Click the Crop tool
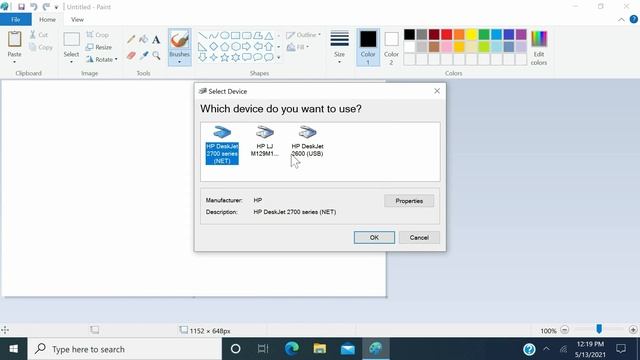The width and height of the screenshot is (640, 360). pos(97,35)
